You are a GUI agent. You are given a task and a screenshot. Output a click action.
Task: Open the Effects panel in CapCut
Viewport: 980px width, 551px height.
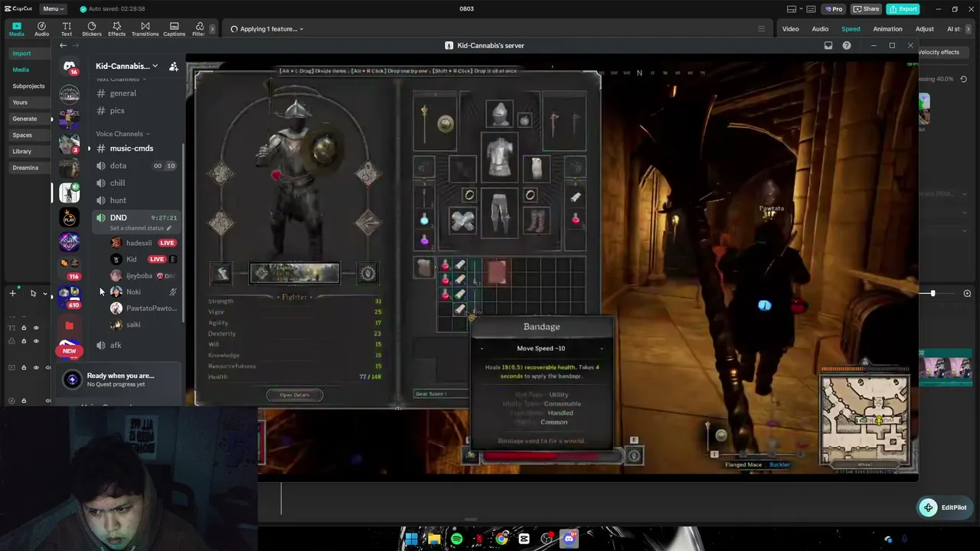[x=116, y=29]
